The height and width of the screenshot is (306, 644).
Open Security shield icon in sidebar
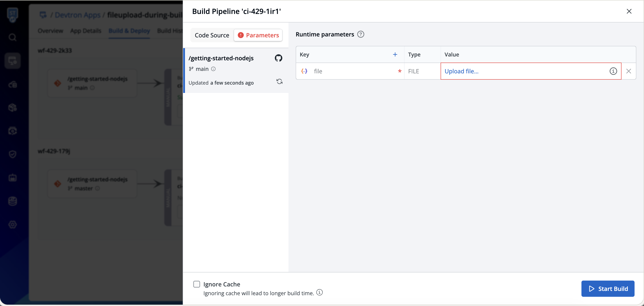13,154
